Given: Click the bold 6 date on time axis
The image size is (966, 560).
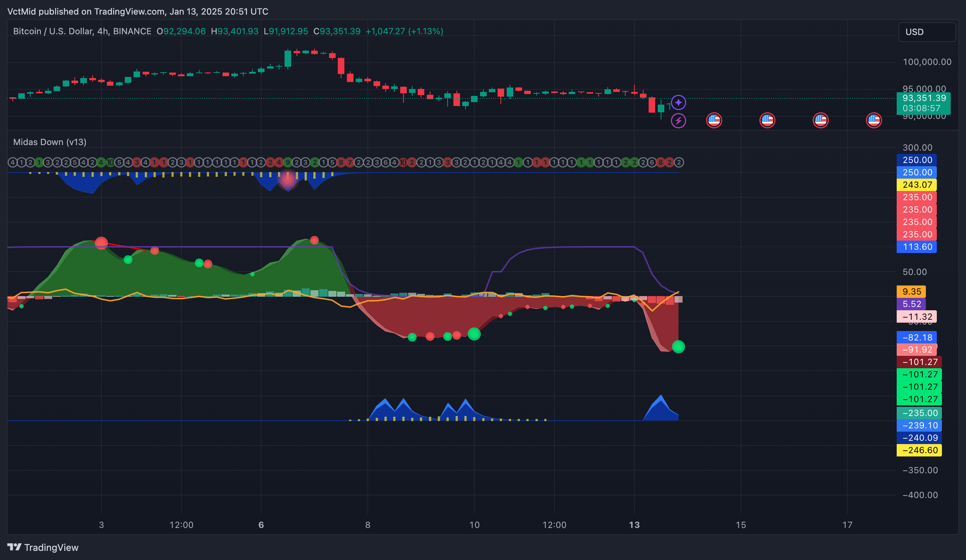Looking at the screenshot, I should [261, 525].
